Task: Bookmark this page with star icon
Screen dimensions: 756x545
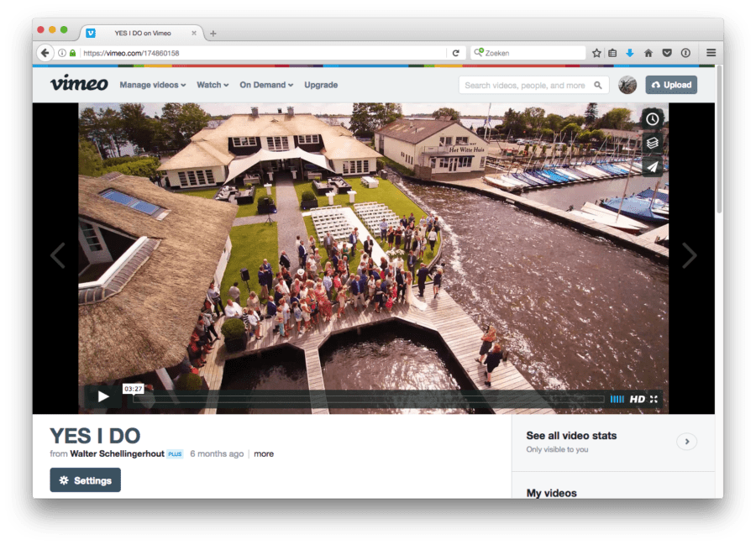Action: click(x=596, y=53)
